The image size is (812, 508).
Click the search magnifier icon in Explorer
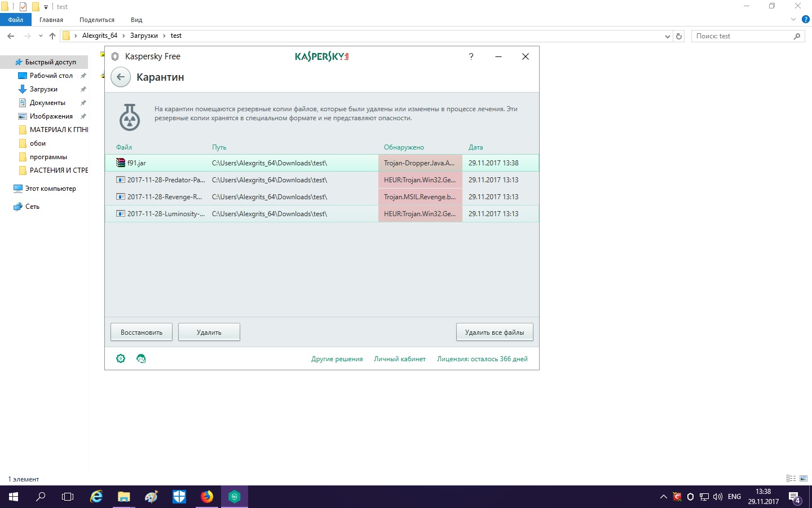(797, 36)
